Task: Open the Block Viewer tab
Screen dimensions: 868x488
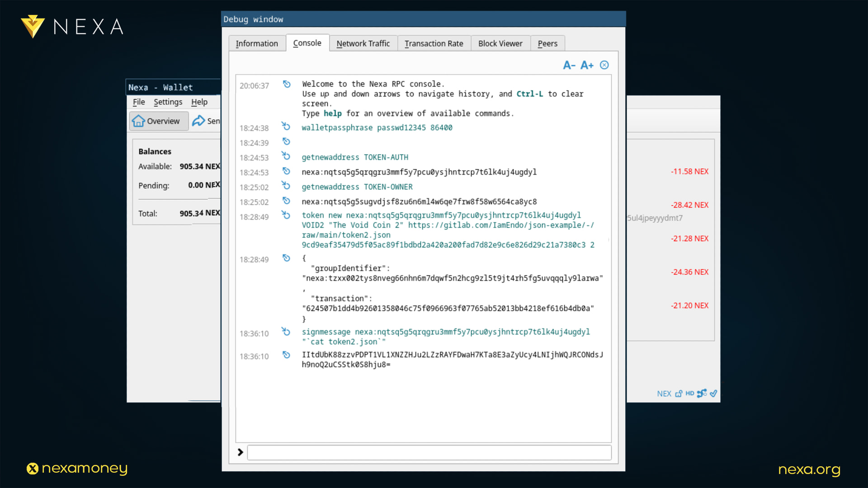Action: [x=500, y=43]
